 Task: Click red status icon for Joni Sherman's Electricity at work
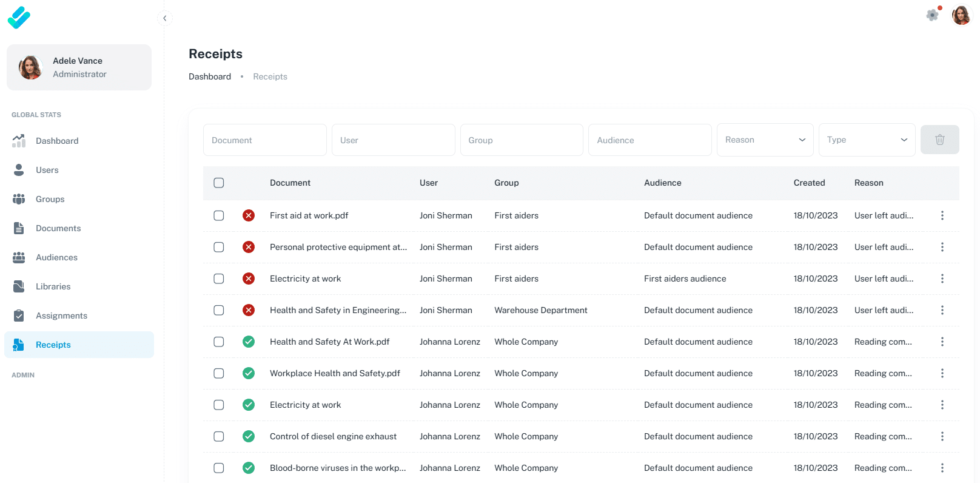click(x=249, y=279)
